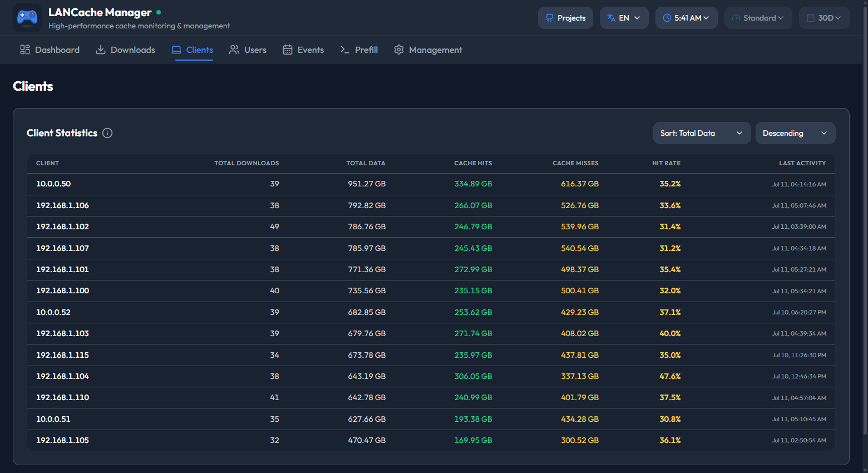Click the Events calendar icon
Image resolution: width=868 pixels, height=473 pixels.
pos(288,50)
